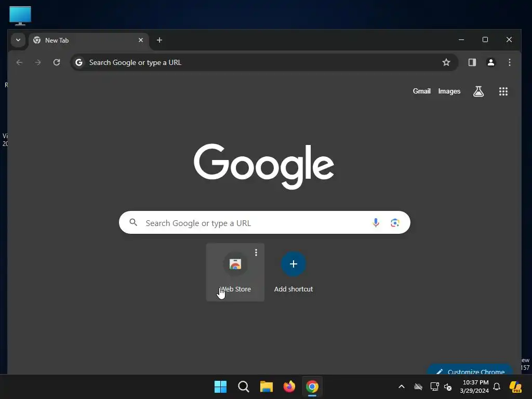Click the muted volume tray icon

tap(448, 387)
